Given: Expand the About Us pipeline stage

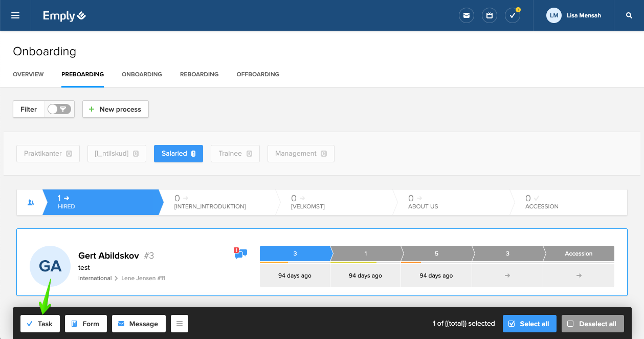Looking at the screenshot, I should [450, 202].
